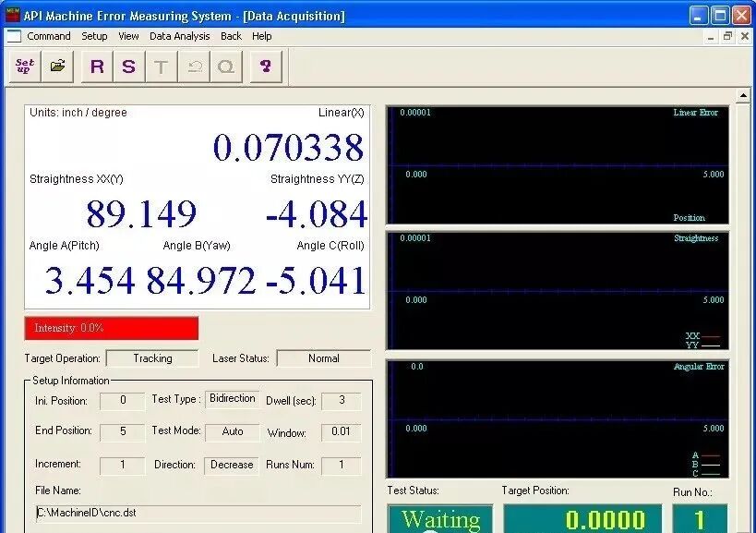The height and width of the screenshot is (533, 756).
Task: Restore the inner Data Acquisition window
Action: pyautogui.click(x=727, y=37)
